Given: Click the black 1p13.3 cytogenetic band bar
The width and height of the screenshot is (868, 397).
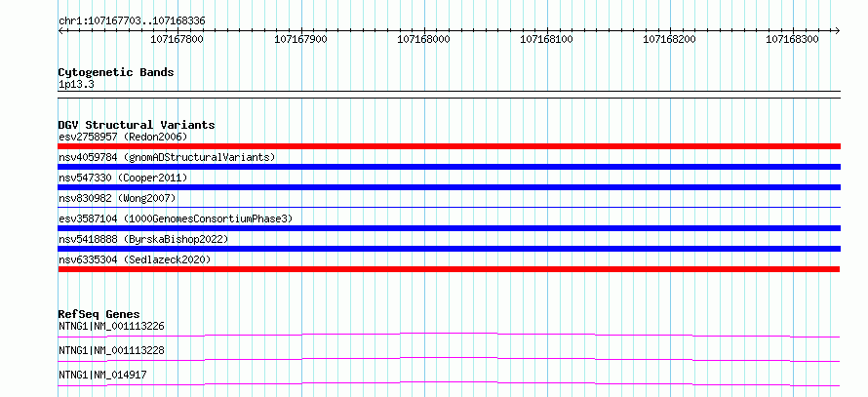Looking at the screenshot, I should tap(450, 95).
